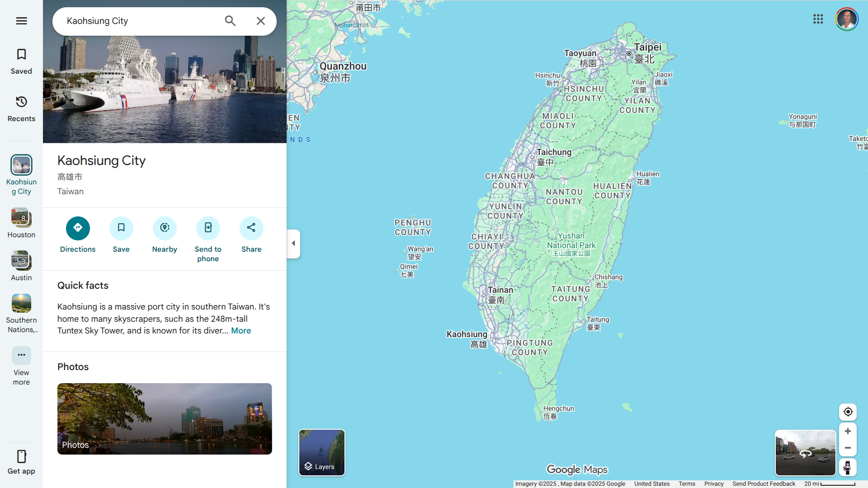Open the Google apps grid
This screenshot has width=868, height=488.
point(818,19)
